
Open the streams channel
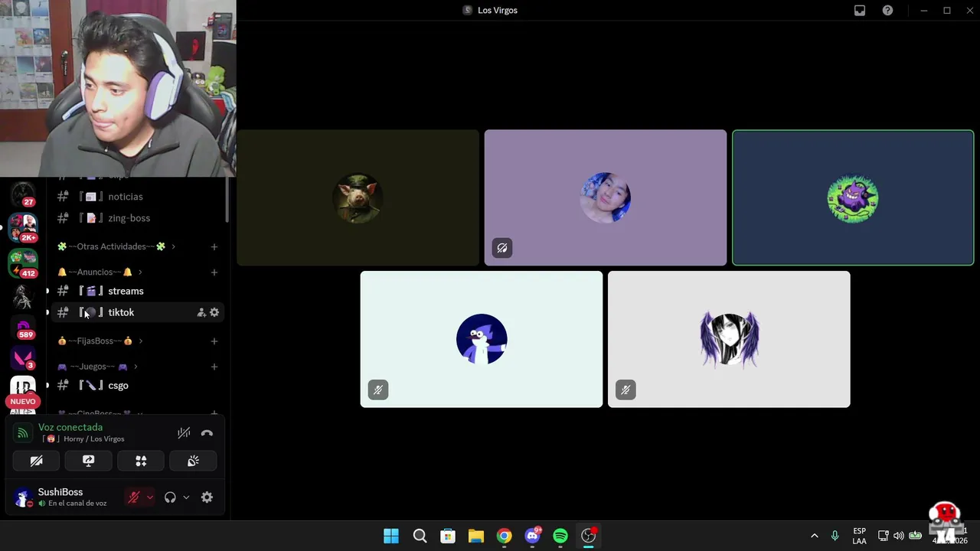tap(138, 291)
